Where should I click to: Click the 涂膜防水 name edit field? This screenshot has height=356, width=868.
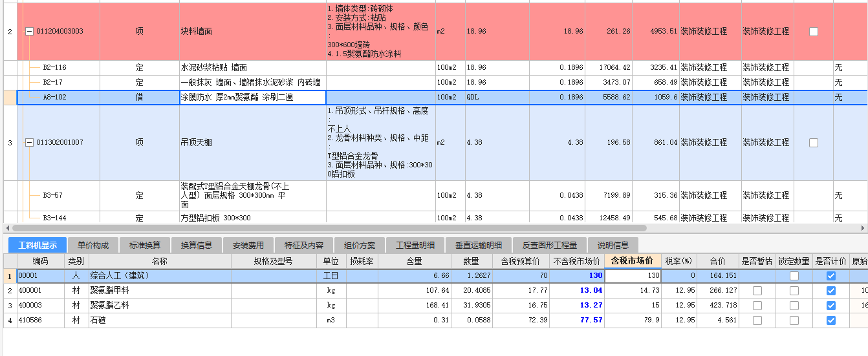253,97
